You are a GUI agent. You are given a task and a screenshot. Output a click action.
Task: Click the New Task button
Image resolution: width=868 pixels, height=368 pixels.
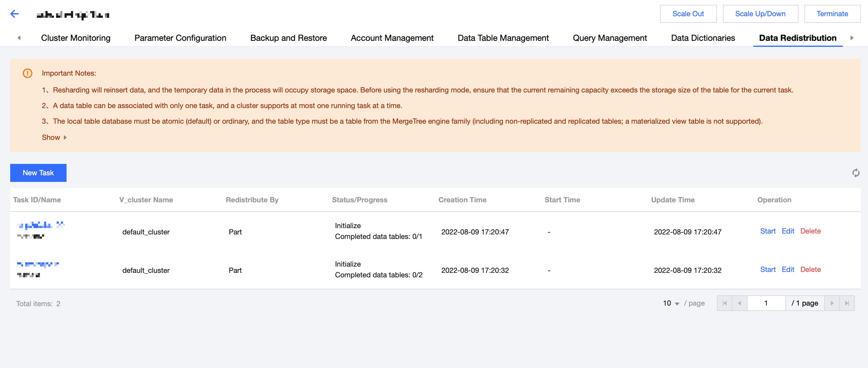tap(38, 173)
